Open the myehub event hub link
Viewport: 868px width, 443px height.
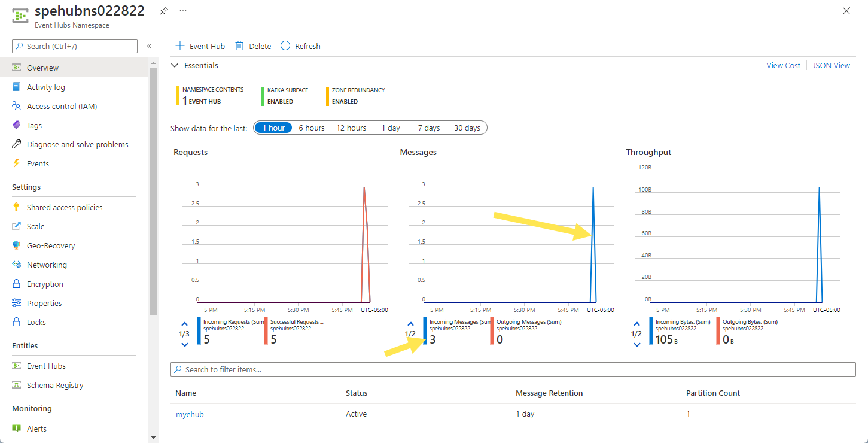(190, 414)
